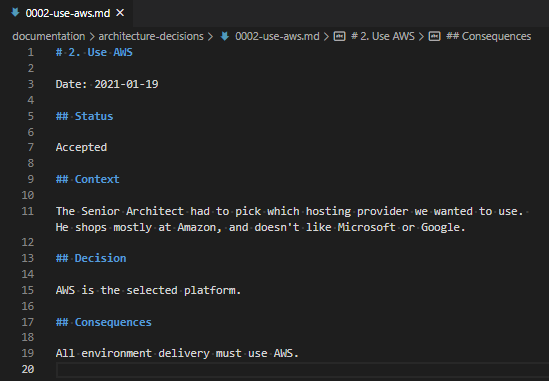Click the markdown file icon on the tab
The width and height of the screenshot is (549, 381).
click(x=15, y=13)
